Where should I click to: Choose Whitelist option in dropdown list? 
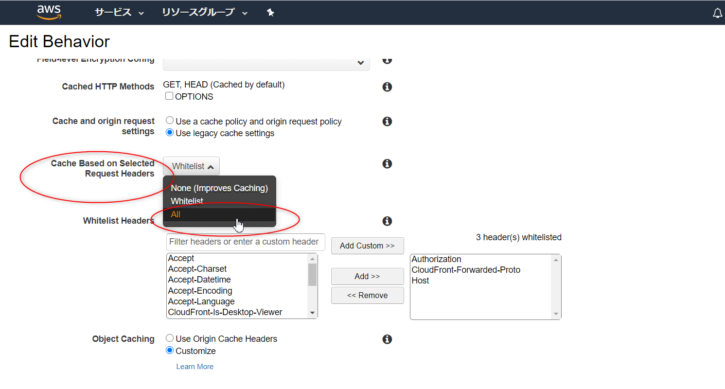219,201
